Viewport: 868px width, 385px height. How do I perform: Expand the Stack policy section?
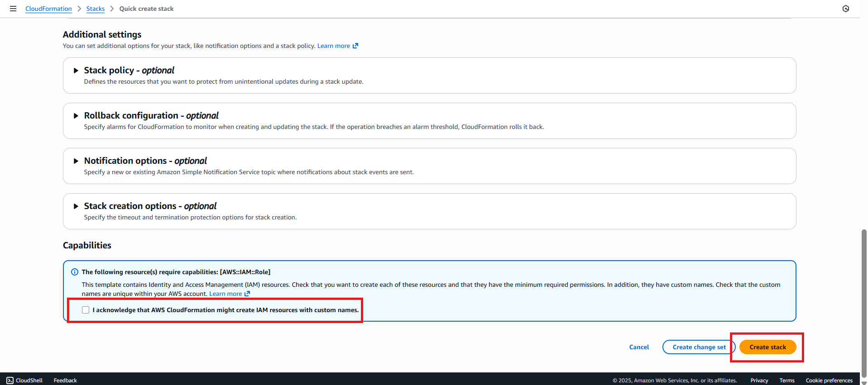(76, 71)
